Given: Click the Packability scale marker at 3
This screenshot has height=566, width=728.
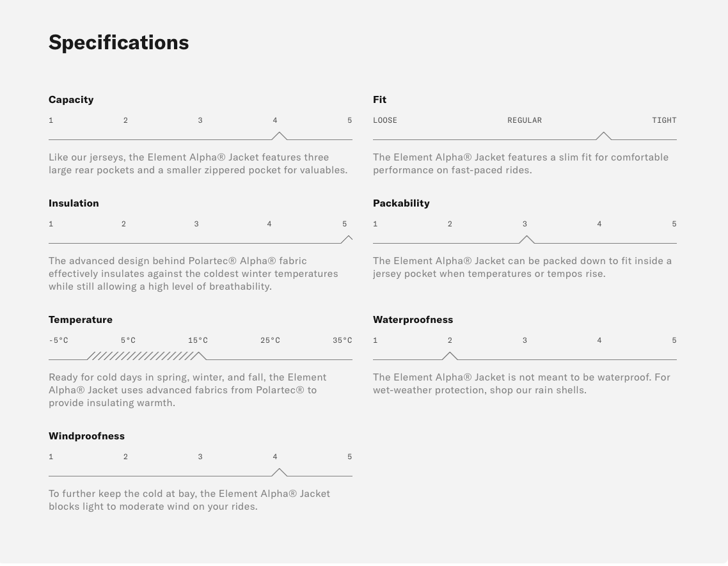Looking at the screenshot, I should [x=526, y=239].
